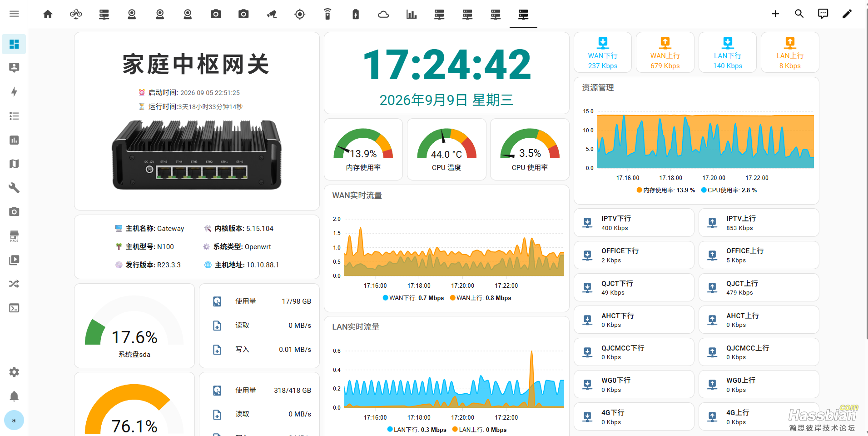Open the IPTV下行 400 Kbps entity
The height and width of the screenshot is (436, 868).
(x=634, y=223)
